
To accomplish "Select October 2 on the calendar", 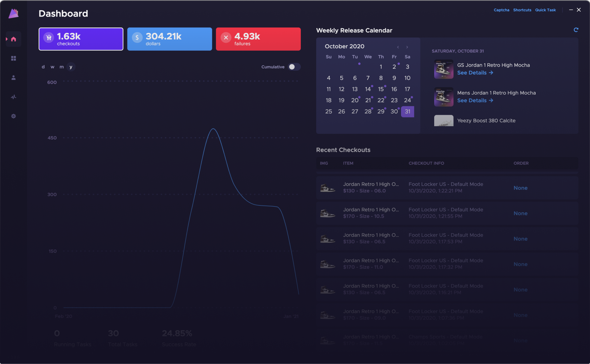I will [394, 67].
